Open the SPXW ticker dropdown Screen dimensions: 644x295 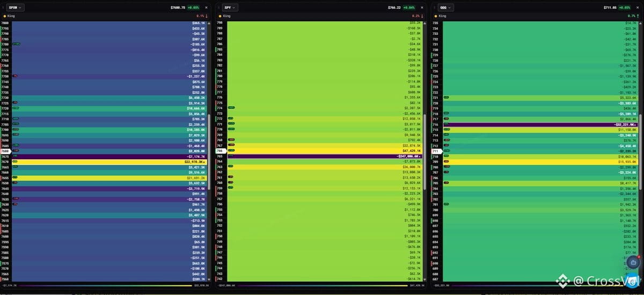click(x=17, y=8)
